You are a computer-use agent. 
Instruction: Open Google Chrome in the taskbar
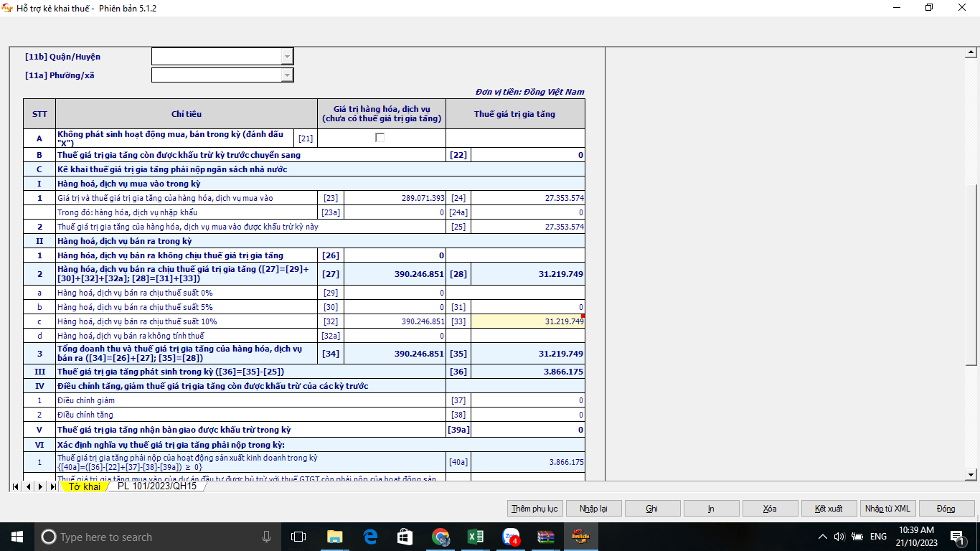[x=440, y=537]
